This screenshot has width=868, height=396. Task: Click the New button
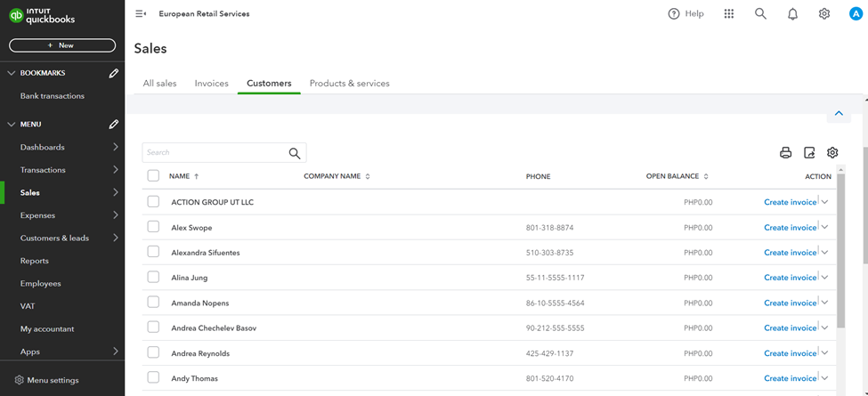click(x=62, y=45)
